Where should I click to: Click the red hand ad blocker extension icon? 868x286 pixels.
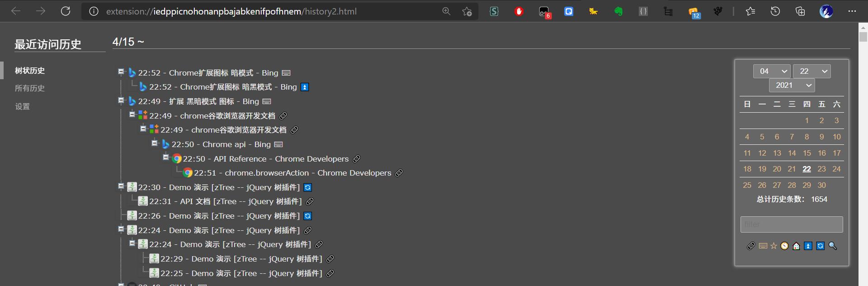pyautogui.click(x=519, y=11)
